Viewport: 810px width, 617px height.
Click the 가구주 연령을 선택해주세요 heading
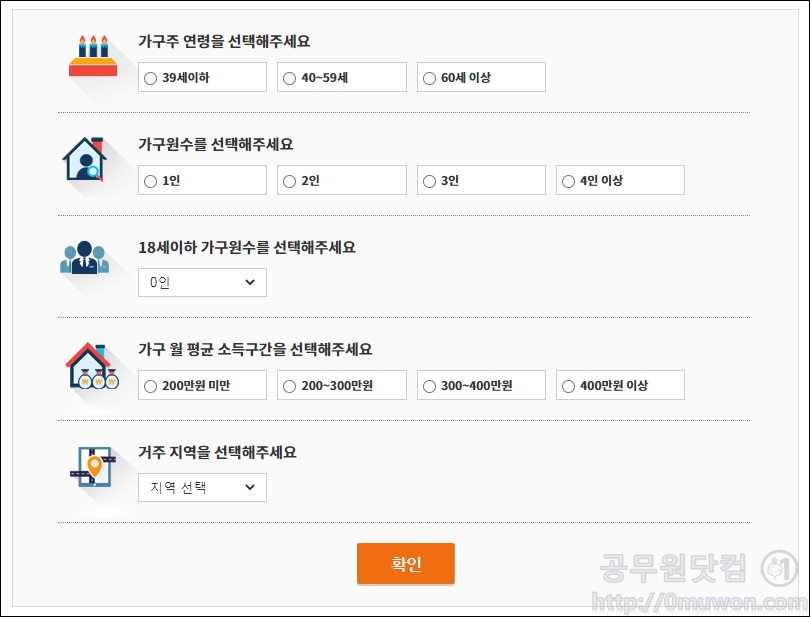224,41
